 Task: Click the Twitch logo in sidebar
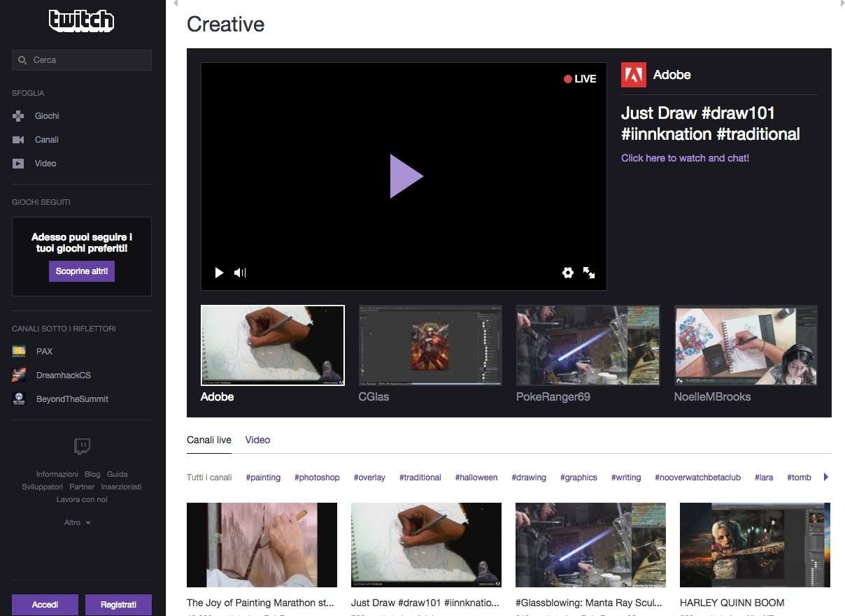(81, 20)
